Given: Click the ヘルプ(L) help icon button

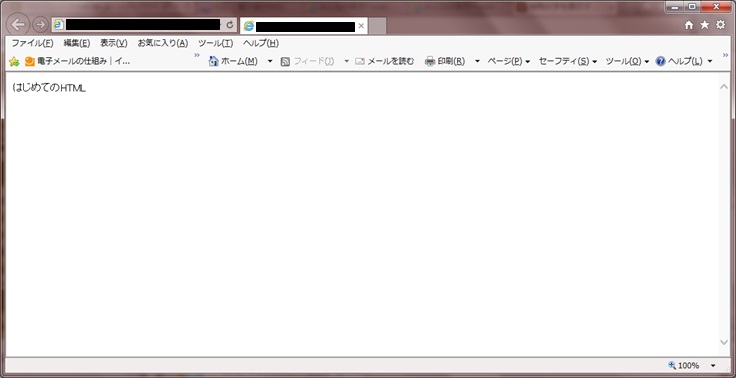Looking at the screenshot, I should click(679, 61).
